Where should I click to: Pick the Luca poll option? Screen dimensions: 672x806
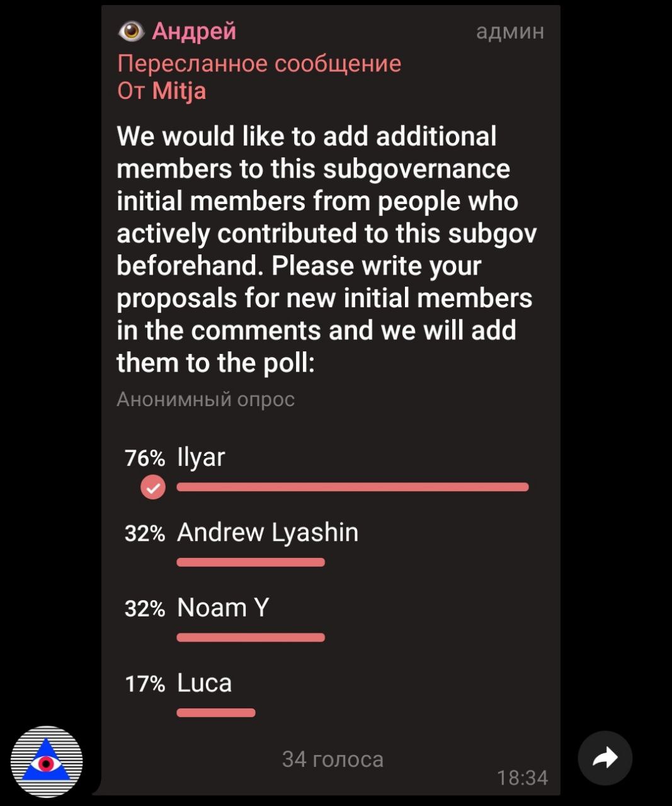pyautogui.click(x=205, y=683)
